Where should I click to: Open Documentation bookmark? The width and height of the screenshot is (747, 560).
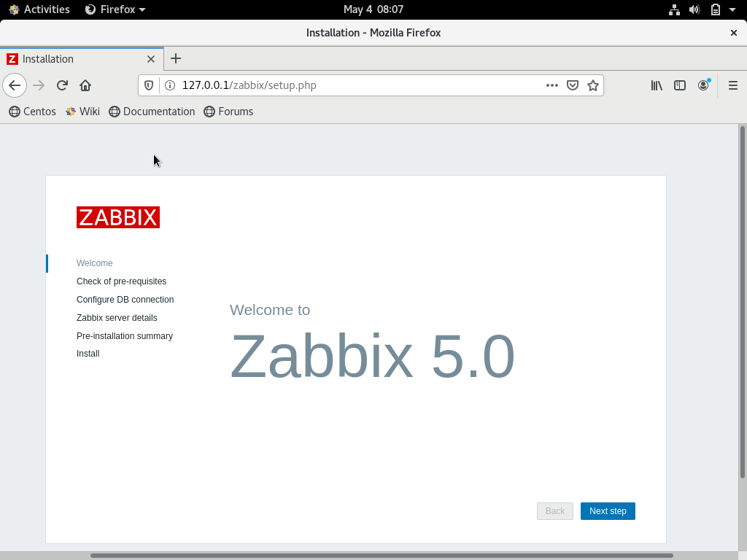(x=152, y=112)
